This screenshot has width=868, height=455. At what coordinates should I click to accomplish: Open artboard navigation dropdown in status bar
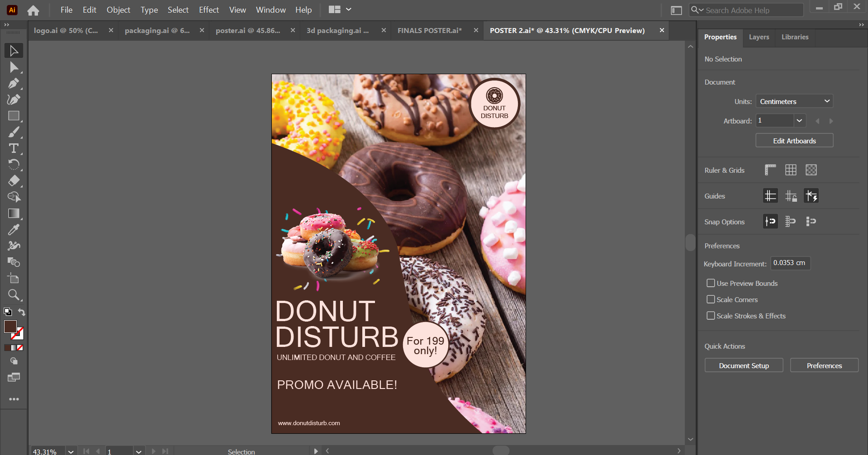[x=139, y=451]
